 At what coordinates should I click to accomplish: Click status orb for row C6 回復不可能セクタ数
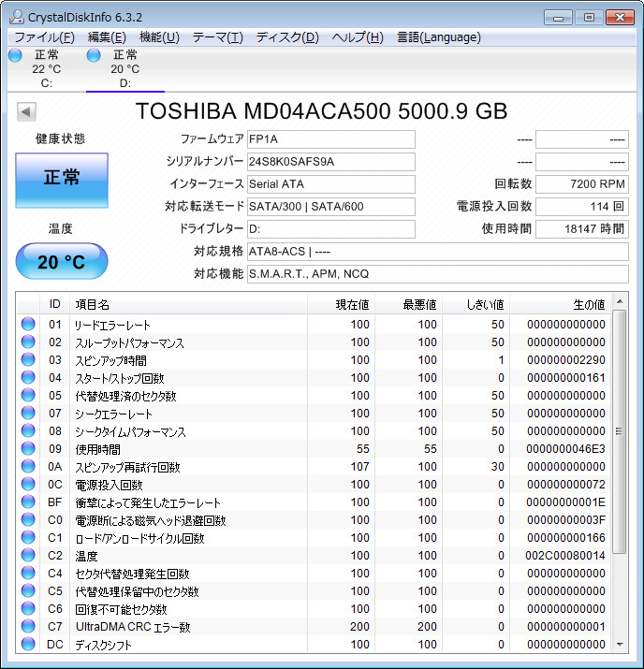[28, 608]
